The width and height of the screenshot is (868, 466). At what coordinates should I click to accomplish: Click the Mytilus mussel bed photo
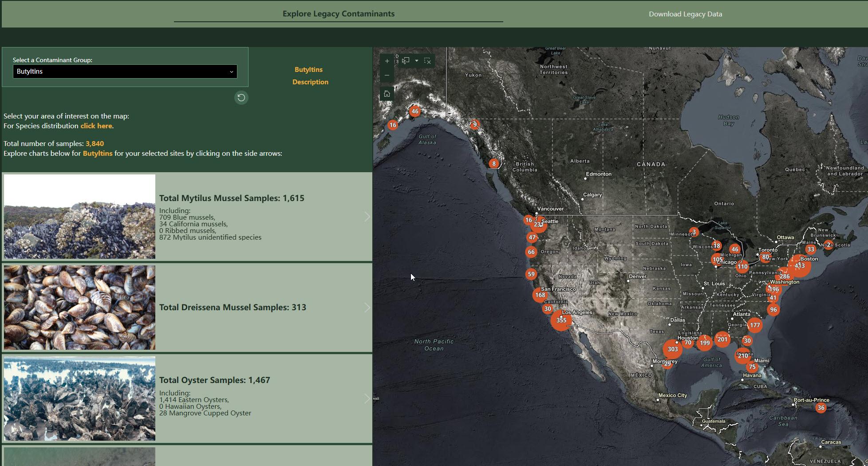pyautogui.click(x=80, y=217)
